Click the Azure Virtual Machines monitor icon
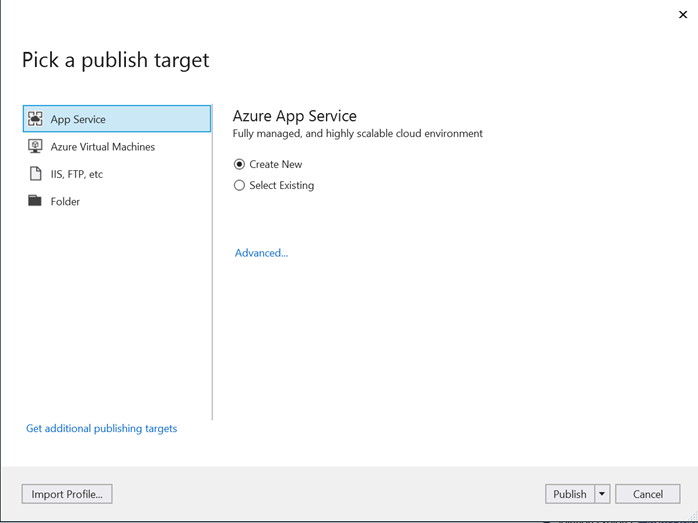Screen dimensions: 698x523 click(35, 147)
